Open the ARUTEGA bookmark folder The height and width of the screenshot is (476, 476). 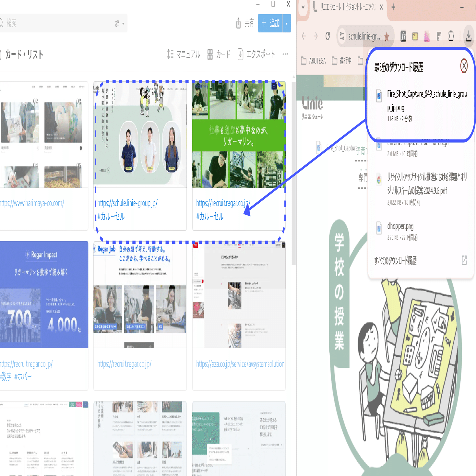coord(314,61)
